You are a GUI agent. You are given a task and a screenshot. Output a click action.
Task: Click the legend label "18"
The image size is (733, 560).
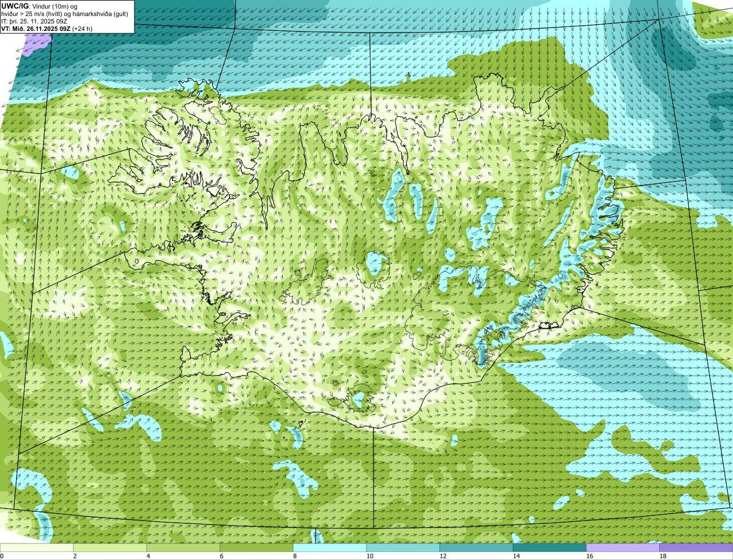(663, 556)
